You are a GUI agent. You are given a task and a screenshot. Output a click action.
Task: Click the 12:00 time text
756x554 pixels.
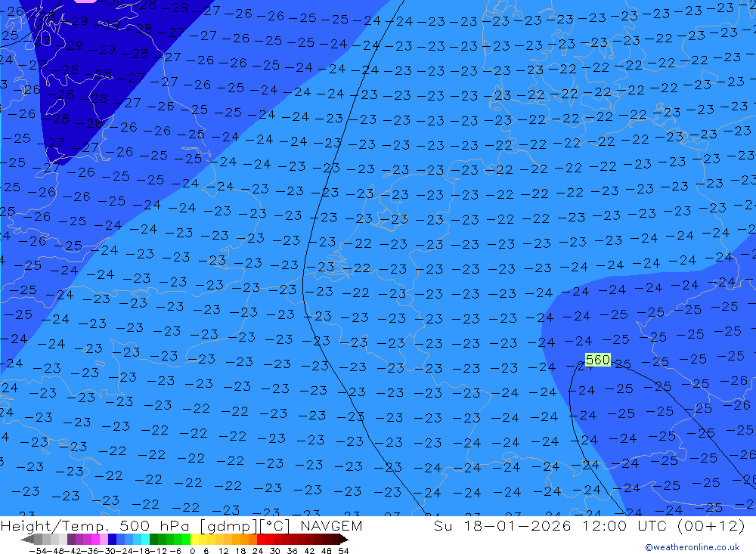coord(605,525)
